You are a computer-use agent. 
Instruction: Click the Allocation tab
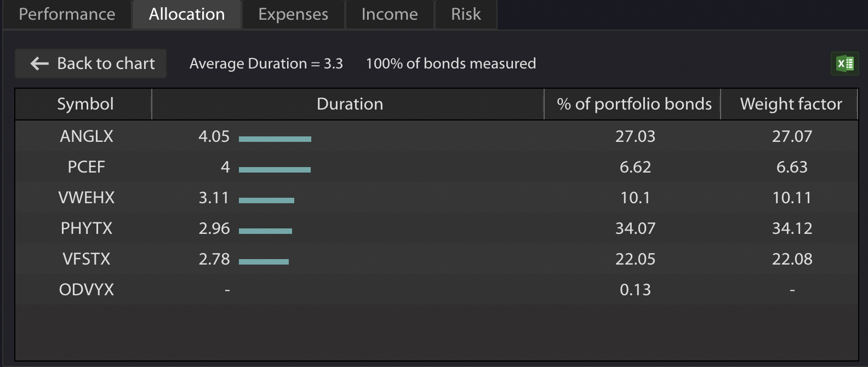point(187,14)
